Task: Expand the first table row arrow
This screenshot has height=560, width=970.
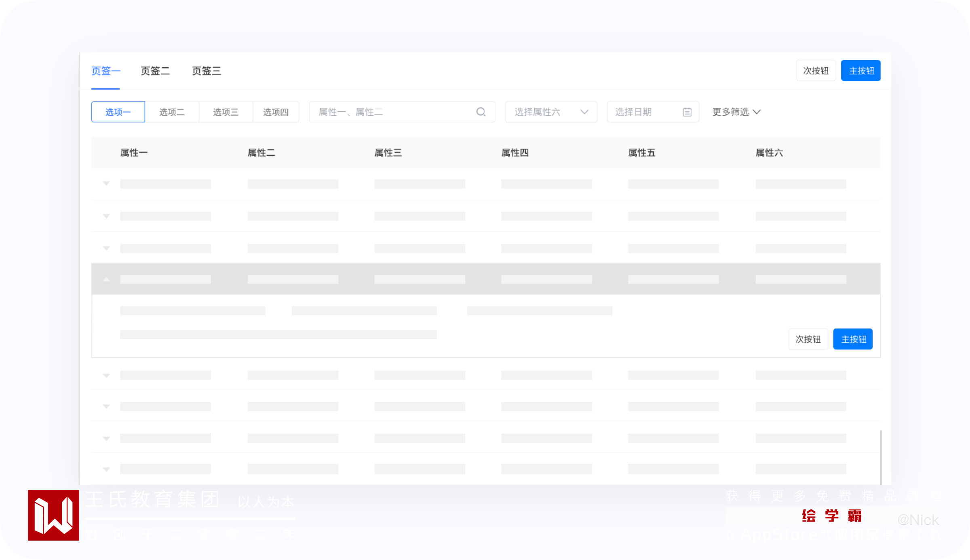Action: (x=106, y=184)
